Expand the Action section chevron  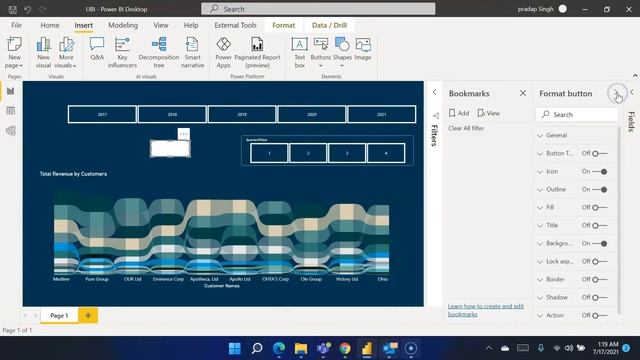[x=540, y=316]
